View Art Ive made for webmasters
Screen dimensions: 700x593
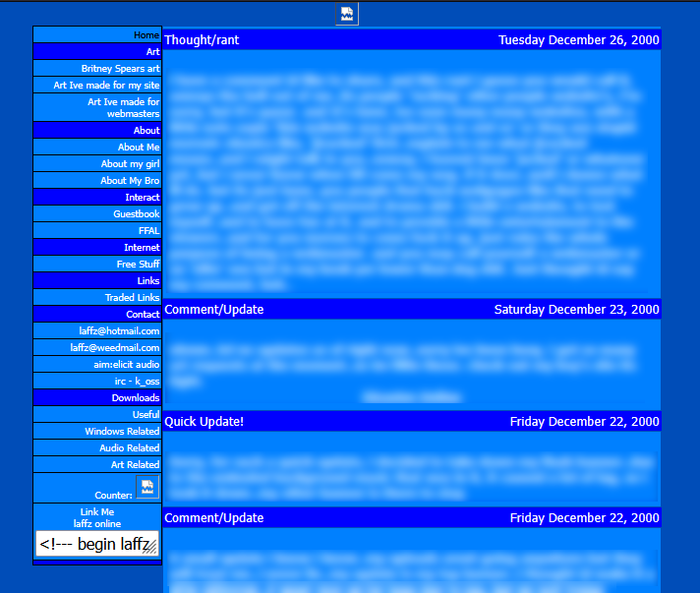[x=123, y=107]
